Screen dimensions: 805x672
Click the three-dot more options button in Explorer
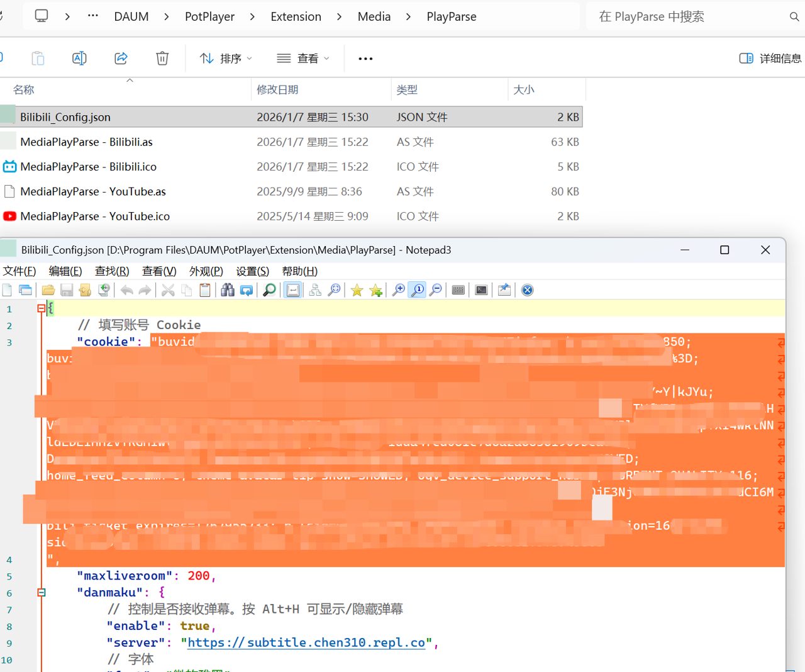pyautogui.click(x=365, y=59)
